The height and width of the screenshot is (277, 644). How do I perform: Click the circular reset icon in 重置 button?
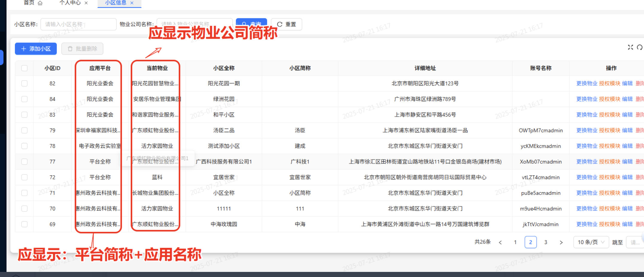tap(280, 24)
